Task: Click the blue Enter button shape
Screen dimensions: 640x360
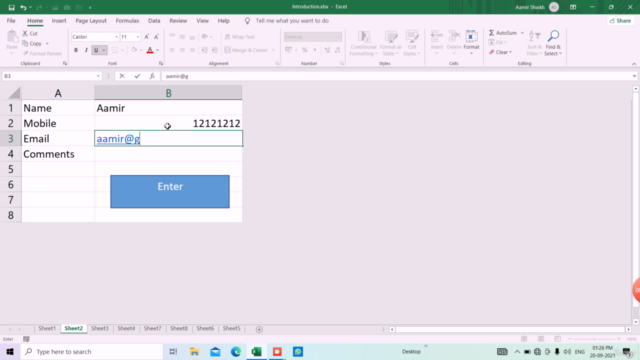Action: pyautogui.click(x=170, y=192)
